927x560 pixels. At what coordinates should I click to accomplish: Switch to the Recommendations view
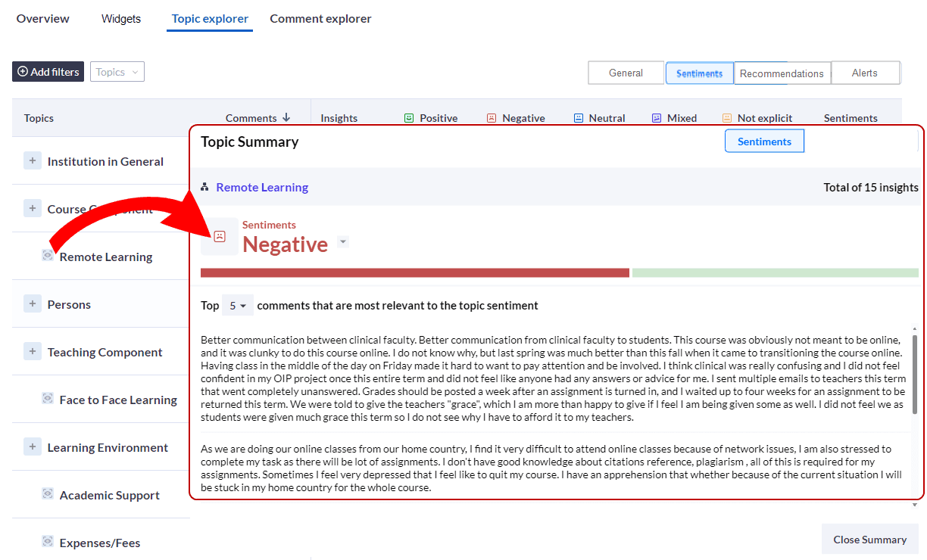click(782, 73)
